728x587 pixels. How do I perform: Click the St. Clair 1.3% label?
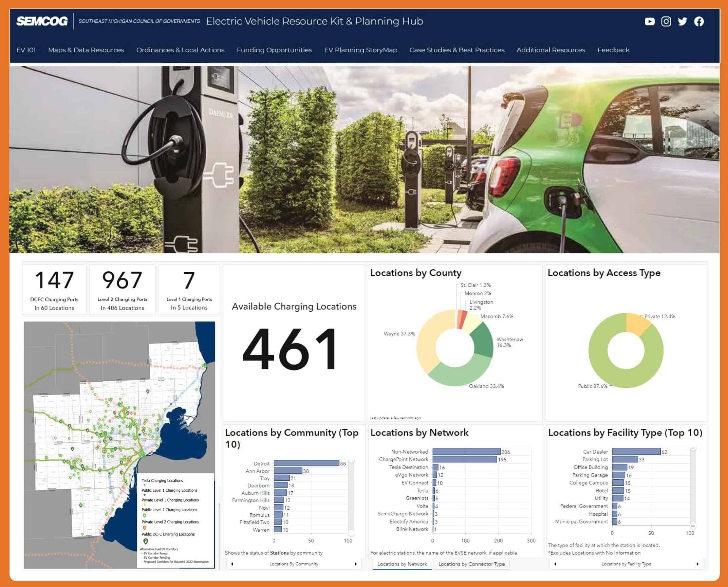point(475,285)
